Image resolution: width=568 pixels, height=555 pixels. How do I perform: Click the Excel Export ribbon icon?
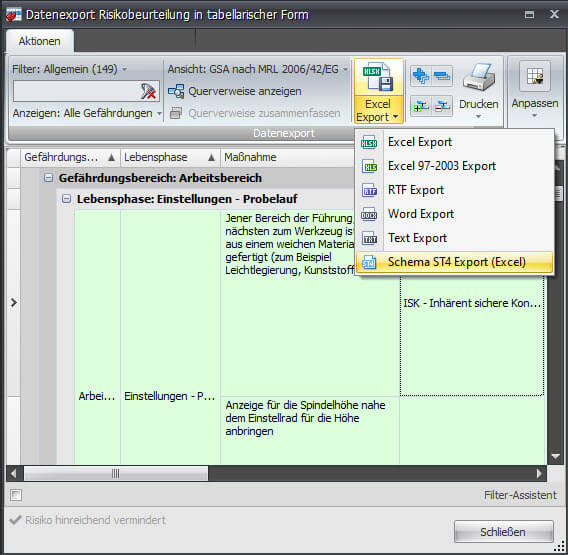click(379, 77)
